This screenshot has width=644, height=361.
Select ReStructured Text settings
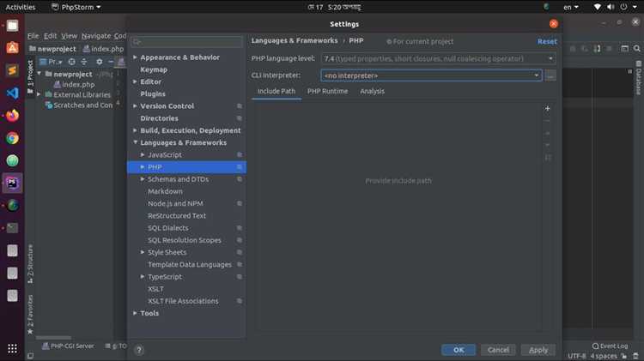coord(177,216)
